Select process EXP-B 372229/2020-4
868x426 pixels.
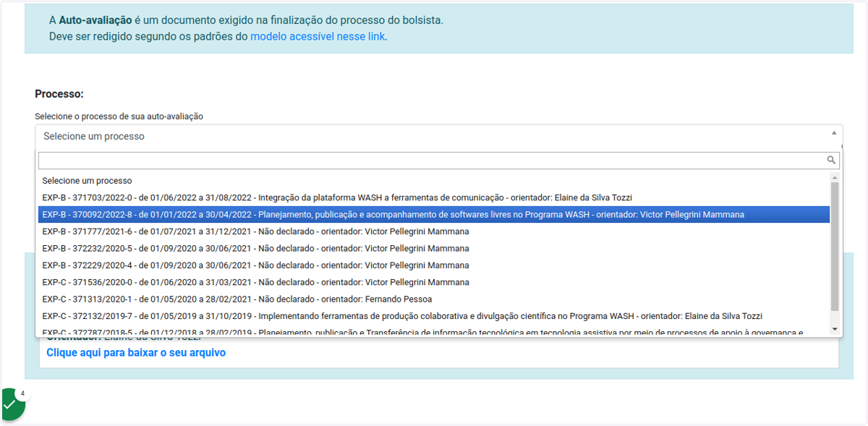click(433, 265)
